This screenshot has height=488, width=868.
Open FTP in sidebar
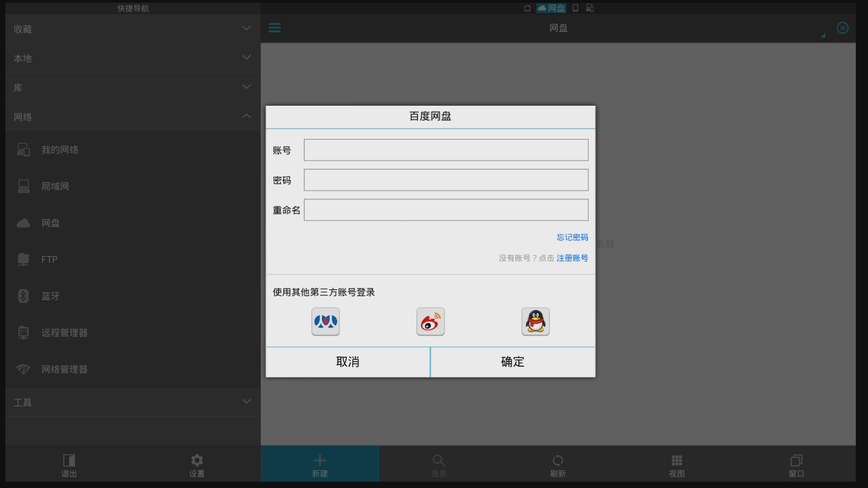tap(133, 260)
